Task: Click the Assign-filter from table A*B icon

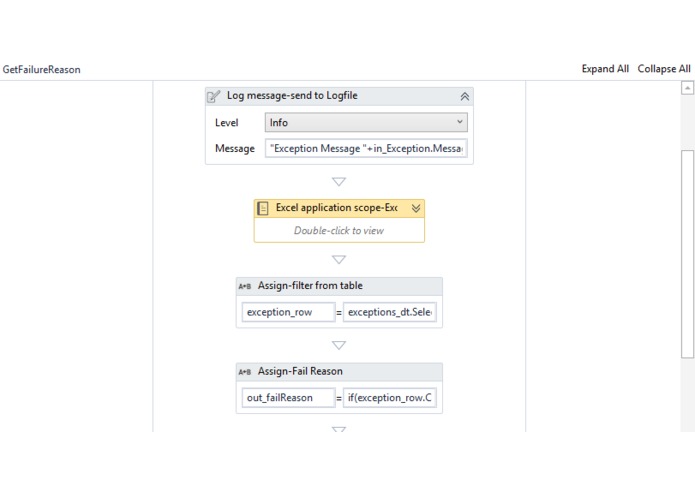Action: pyautogui.click(x=245, y=286)
